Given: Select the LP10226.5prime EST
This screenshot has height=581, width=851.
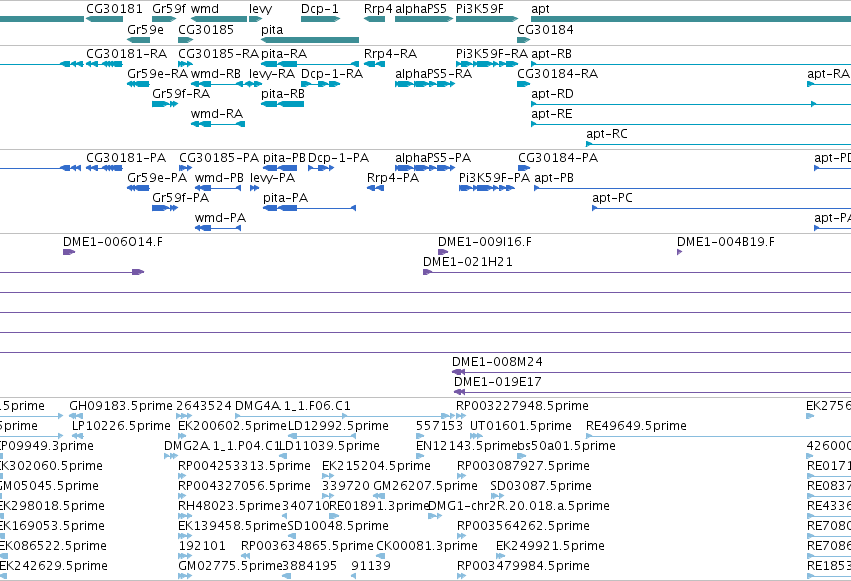Looking at the screenshot, I should coord(78,436).
